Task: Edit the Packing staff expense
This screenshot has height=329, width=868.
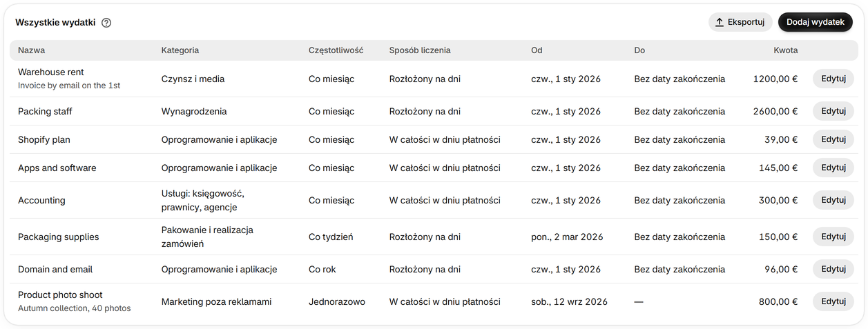Action: pos(833,111)
